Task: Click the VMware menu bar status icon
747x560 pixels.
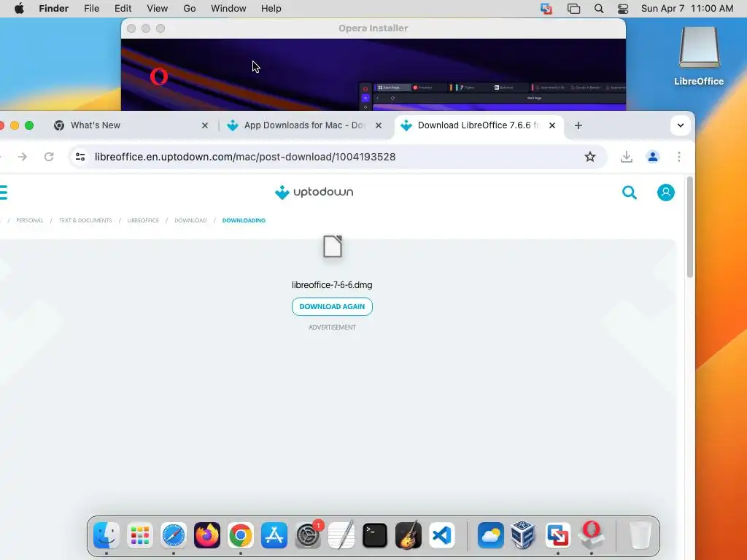Action: click(x=546, y=9)
